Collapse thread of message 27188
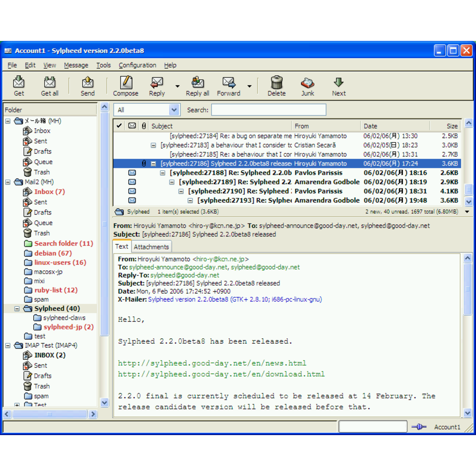Viewport: 476px width, 476px height. coord(163,173)
